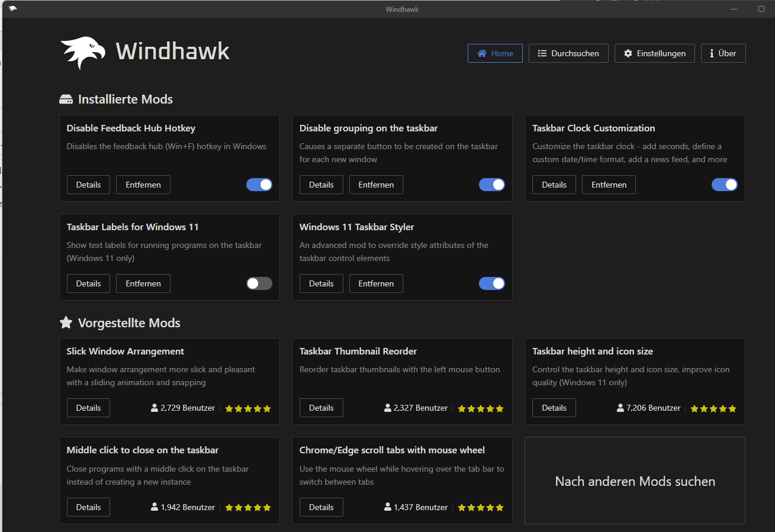Click the Windhawk eagle logo
775x532 pixels.
(83, 52)
